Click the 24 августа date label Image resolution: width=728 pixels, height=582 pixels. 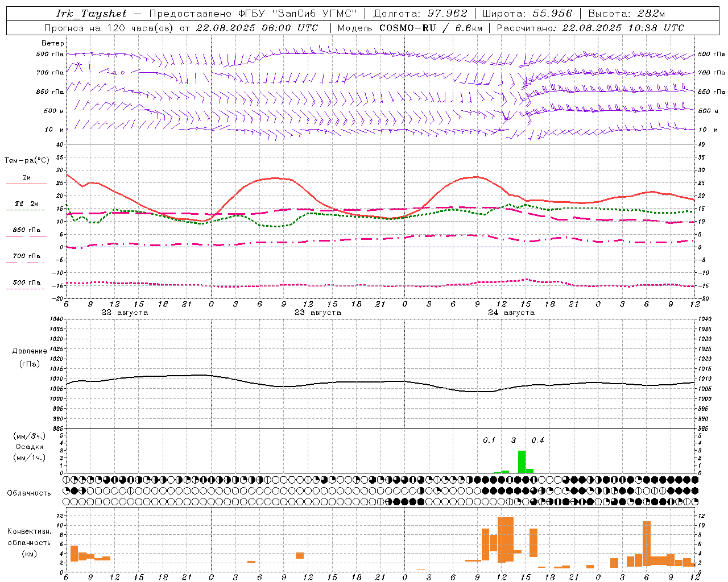click(511, 313)
